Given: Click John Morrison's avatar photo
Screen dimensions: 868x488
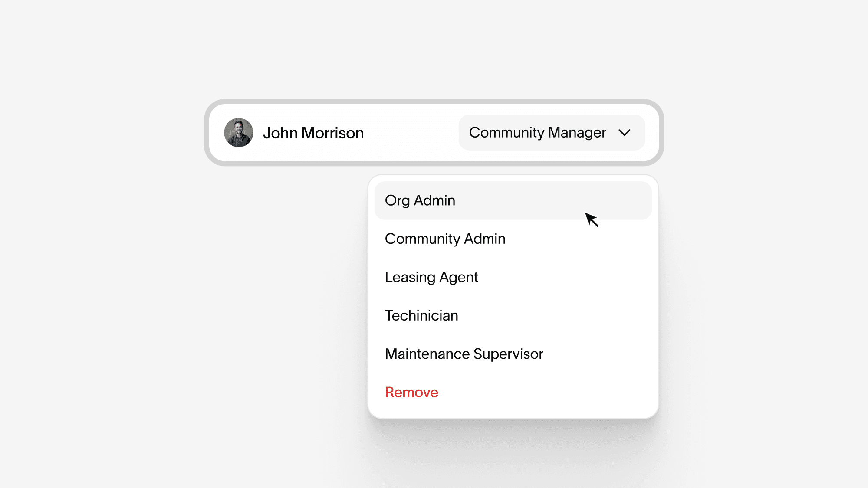Looking at the screenshot, I should (x=238, y=133).
